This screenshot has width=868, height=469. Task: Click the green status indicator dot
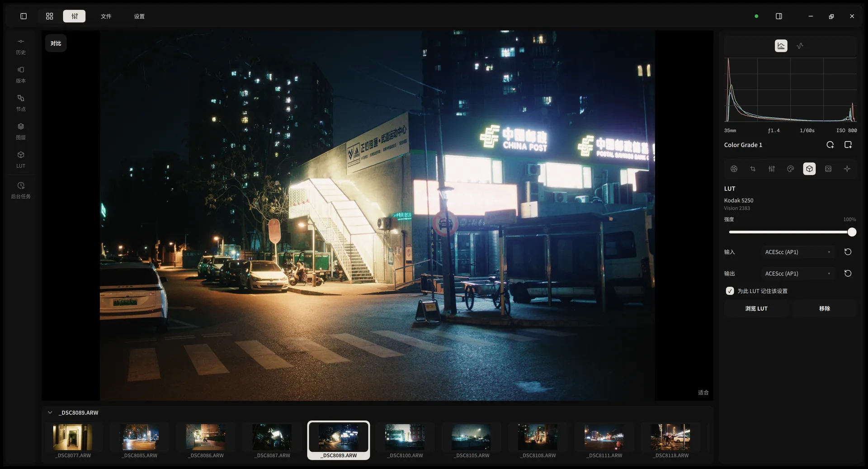pos(756,16)
